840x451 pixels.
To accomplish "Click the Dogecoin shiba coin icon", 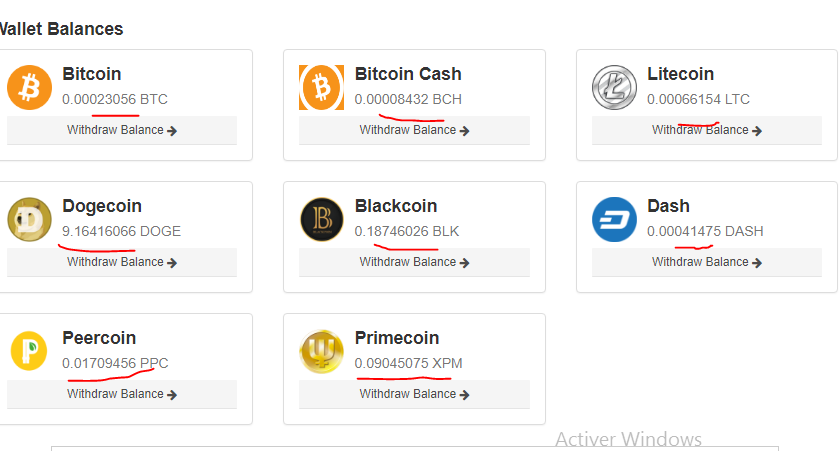I will click(29, 220).
